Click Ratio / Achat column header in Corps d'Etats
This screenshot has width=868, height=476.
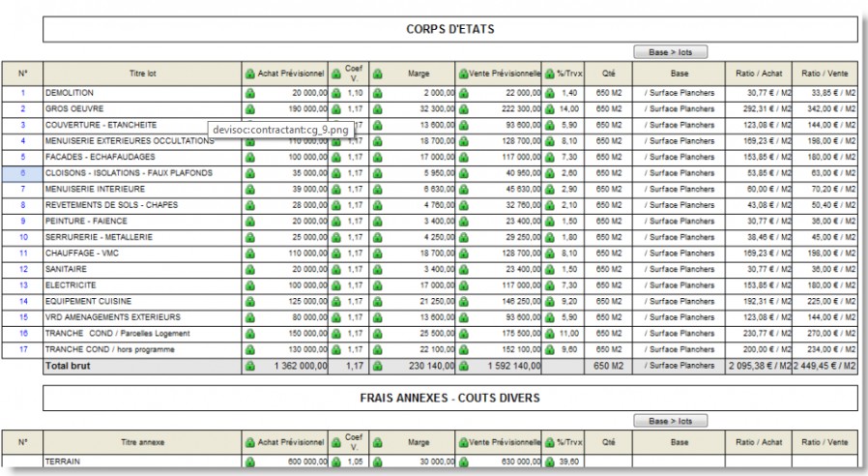point(759,74)
